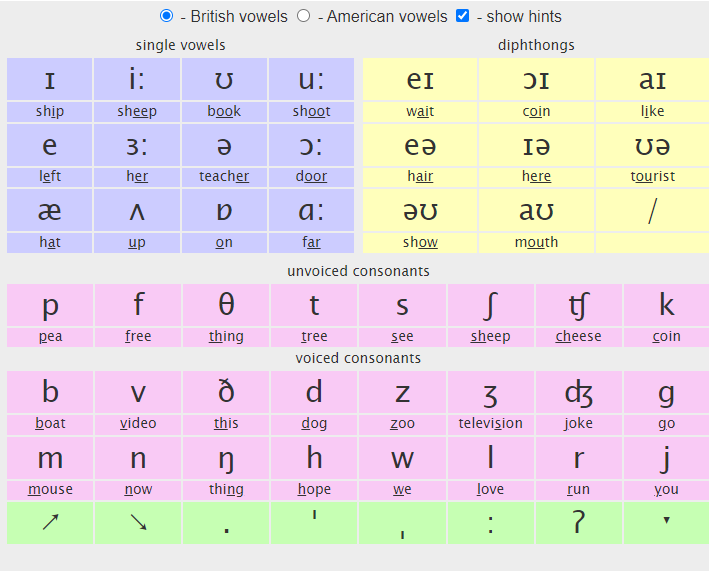
Task: Insert the glottal stop symbol
Action: coord(578,522)
